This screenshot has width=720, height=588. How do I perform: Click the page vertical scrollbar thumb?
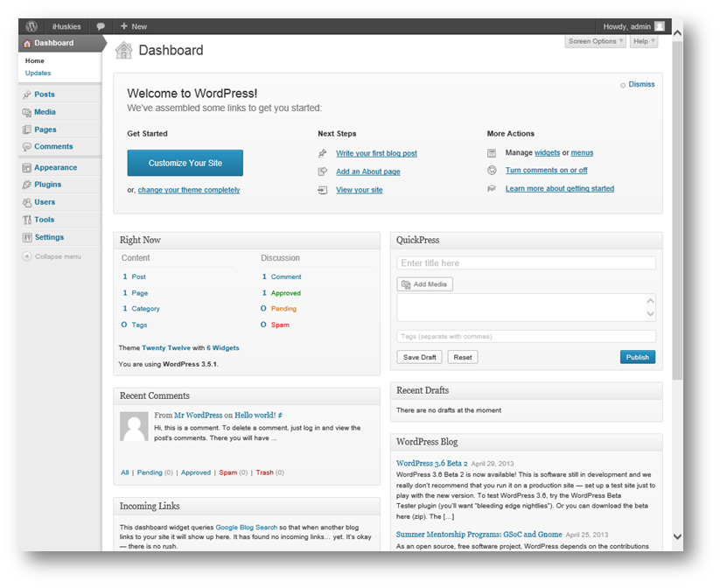[x=677, y=210]
